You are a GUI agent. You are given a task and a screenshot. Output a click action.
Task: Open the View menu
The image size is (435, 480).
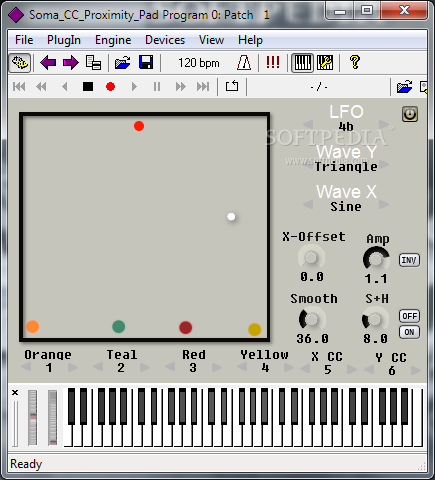tap(211, 40)
